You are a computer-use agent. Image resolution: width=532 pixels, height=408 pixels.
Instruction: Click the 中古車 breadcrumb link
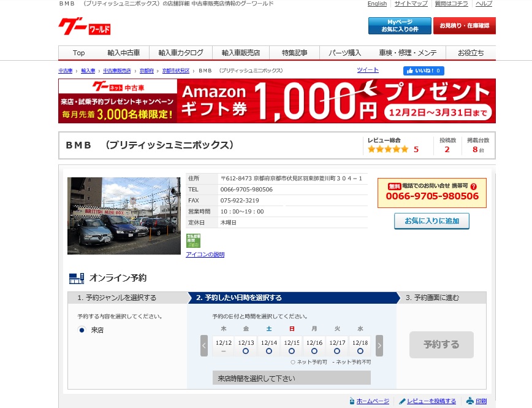point(66,71)
